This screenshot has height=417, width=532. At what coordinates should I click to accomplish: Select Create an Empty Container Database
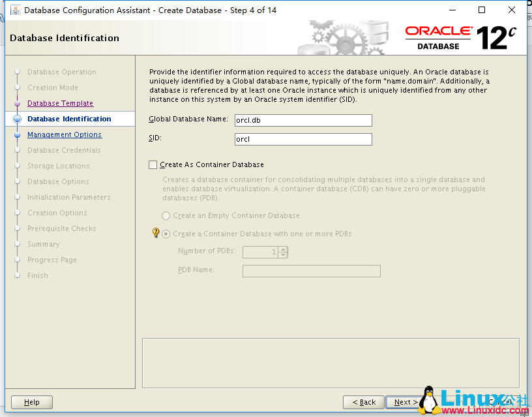coord(166,215)
